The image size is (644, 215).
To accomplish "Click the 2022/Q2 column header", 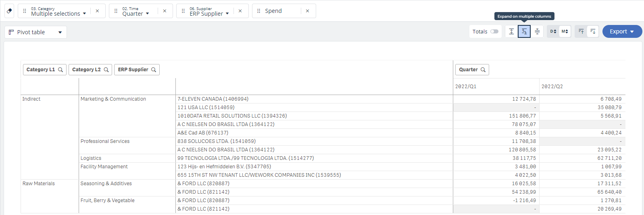I will click(552, 87).
